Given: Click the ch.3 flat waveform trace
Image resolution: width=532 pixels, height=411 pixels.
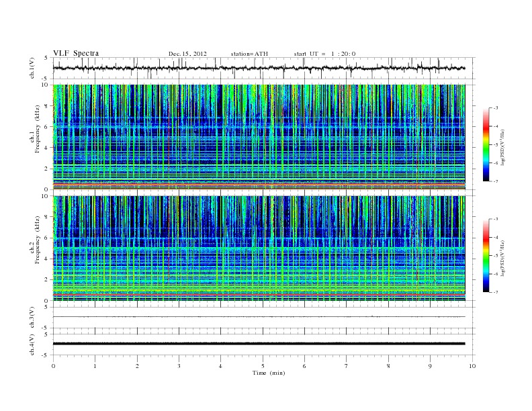Looking at the screenshot, I should [259, 317].
